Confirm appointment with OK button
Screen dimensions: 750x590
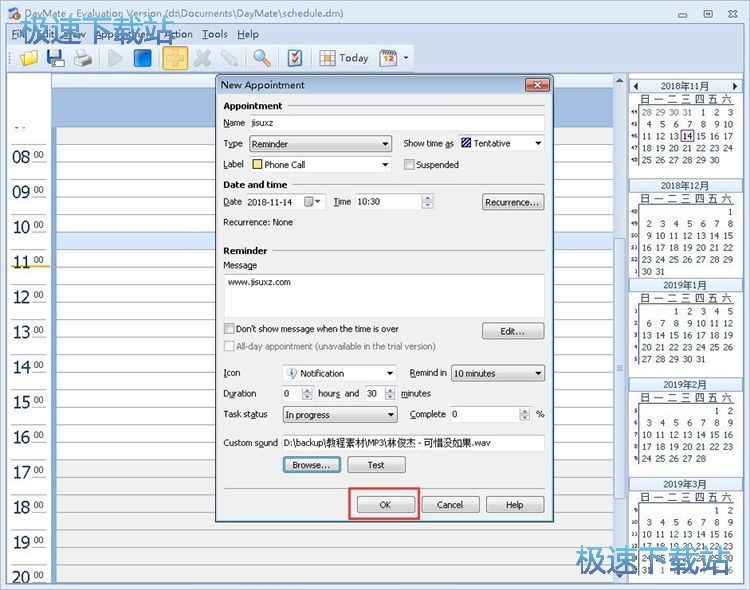(385, 504)
